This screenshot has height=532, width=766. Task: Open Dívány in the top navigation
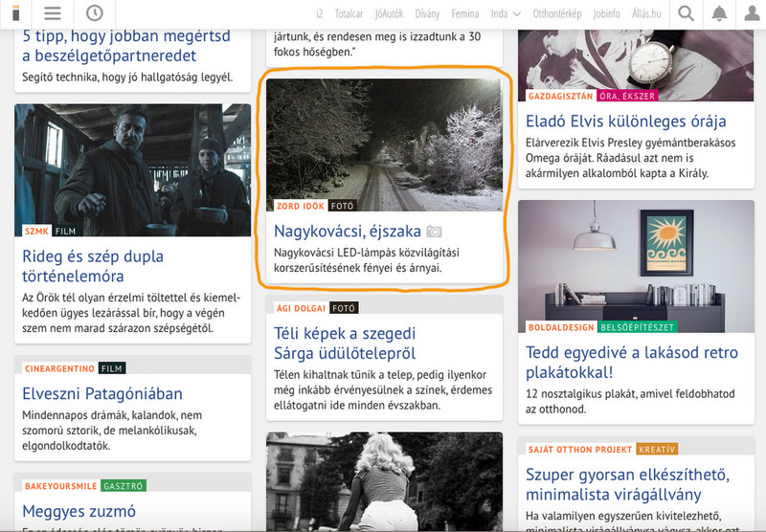click(427, 14)
